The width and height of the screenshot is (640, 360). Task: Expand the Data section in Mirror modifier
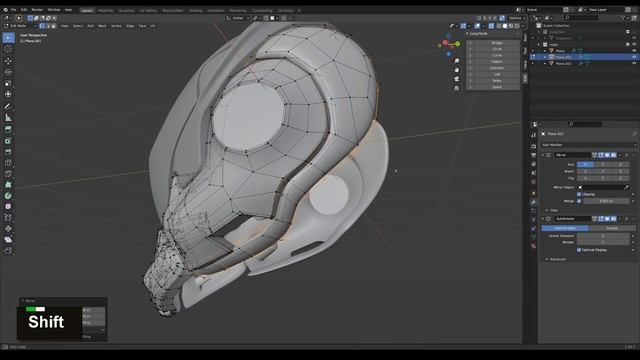coord(552,210)
